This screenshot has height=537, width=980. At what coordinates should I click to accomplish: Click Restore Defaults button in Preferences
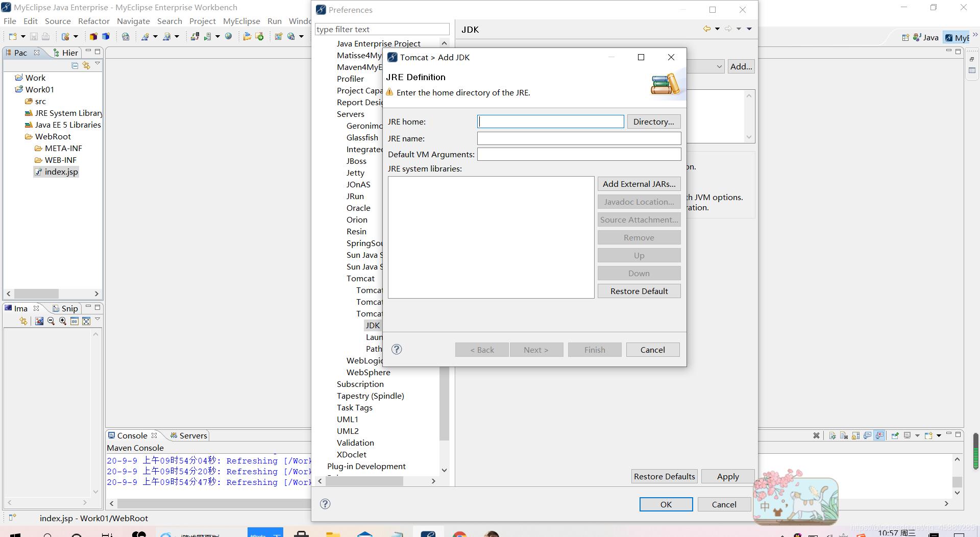664,476
